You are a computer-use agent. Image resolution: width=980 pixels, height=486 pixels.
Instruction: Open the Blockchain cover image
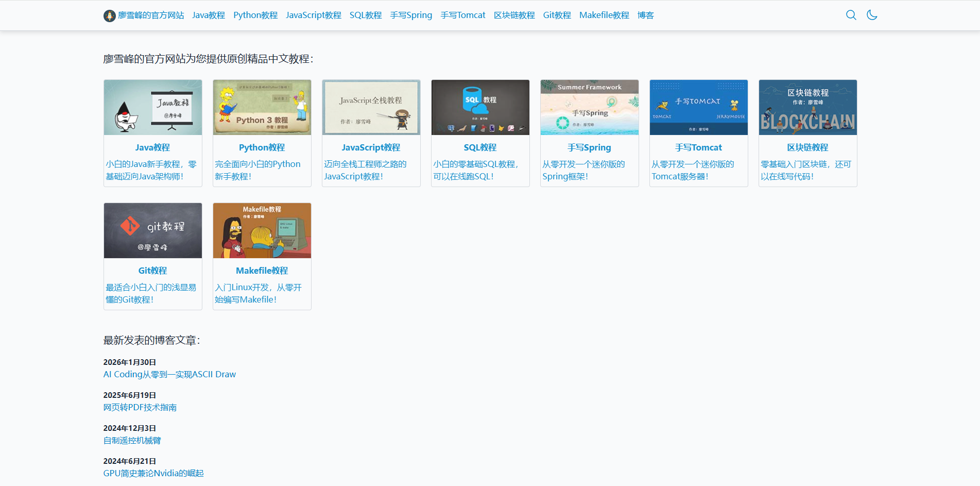(807, 107)
